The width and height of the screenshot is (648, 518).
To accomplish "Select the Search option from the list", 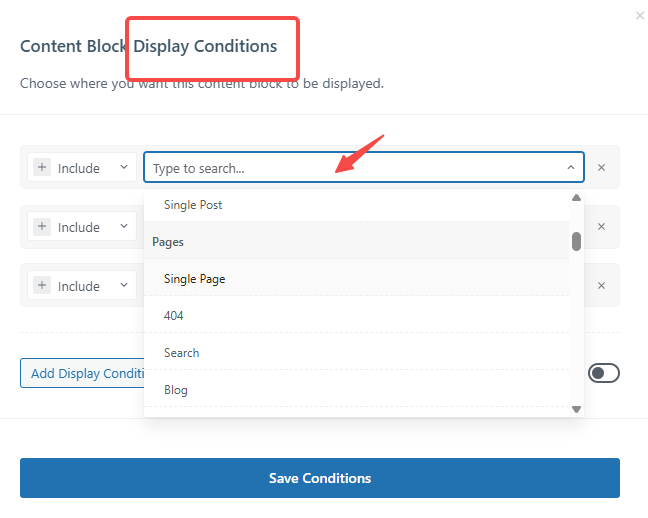I will click(182, 353).
